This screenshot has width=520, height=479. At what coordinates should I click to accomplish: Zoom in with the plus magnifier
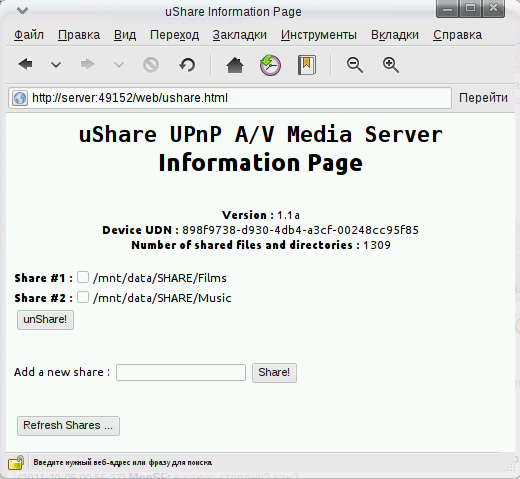[391, 65]
